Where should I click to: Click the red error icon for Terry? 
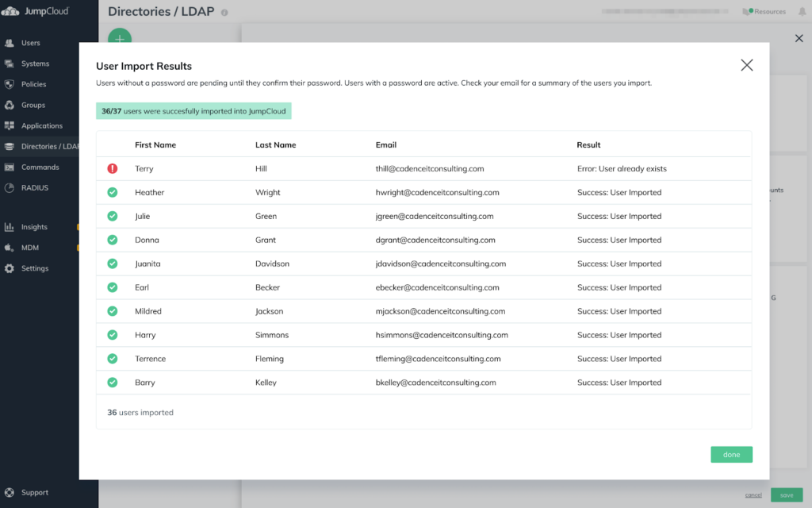coord(113,169)
